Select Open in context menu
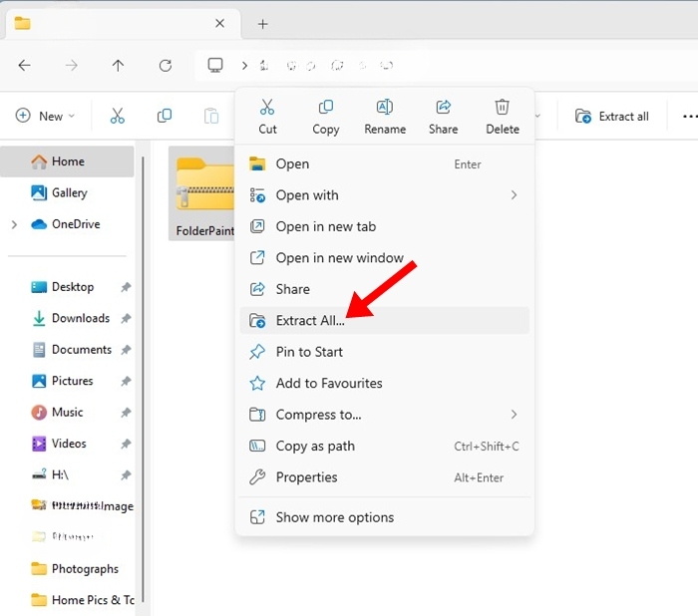 tap(385, 164)
